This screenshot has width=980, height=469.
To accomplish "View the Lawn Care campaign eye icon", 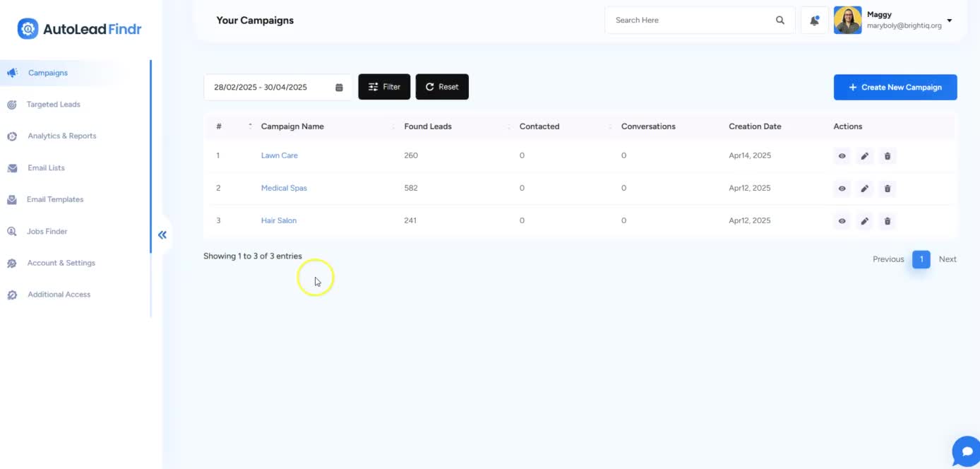I will (842, 155).
